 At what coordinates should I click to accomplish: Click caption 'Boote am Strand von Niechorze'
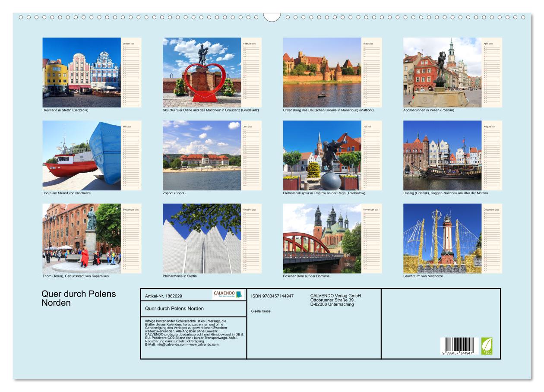[x=66, y=193]
